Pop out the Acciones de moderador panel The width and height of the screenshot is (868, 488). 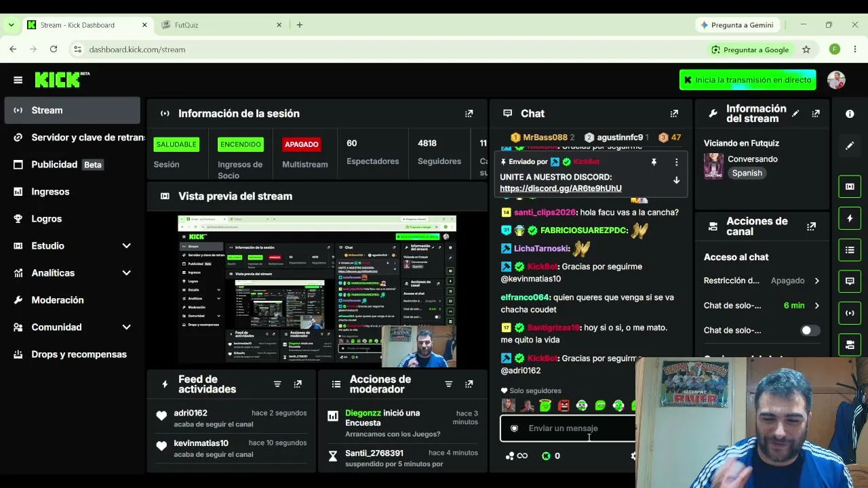click(x=469, y=384)
